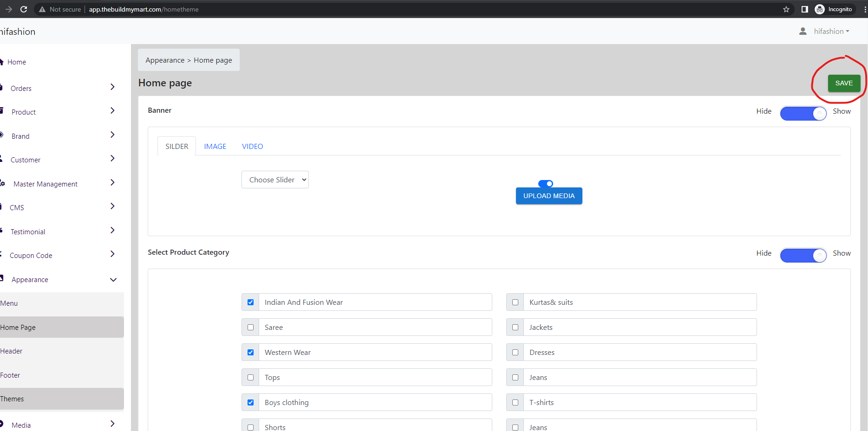Uncheck the Western Wear checkbox
This screenshot has height=431, width=868.
coord(251,352)
